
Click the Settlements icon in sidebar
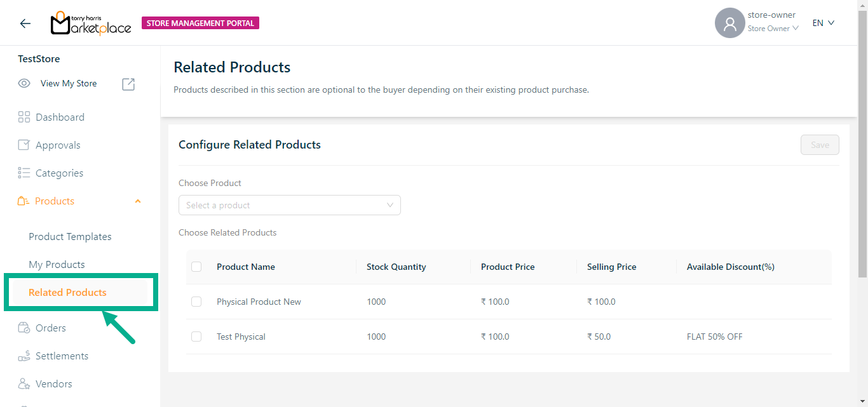click(24, 356)
